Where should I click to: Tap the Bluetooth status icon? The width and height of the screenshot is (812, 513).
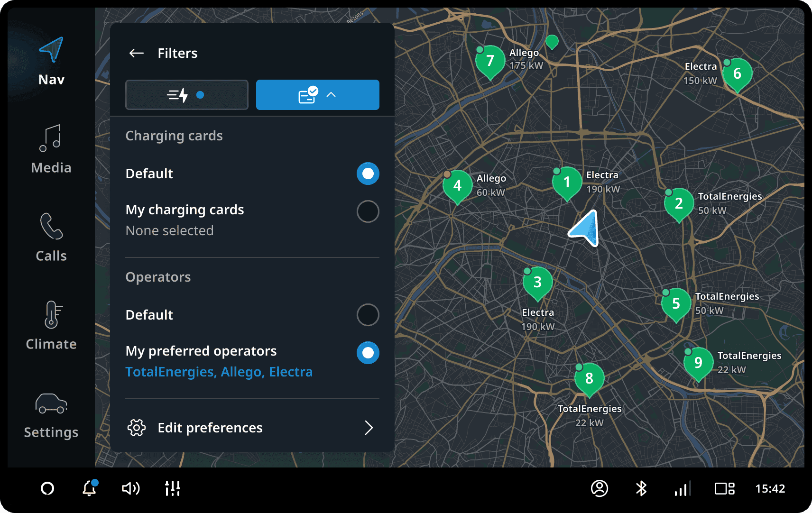[x=641, y=488]
